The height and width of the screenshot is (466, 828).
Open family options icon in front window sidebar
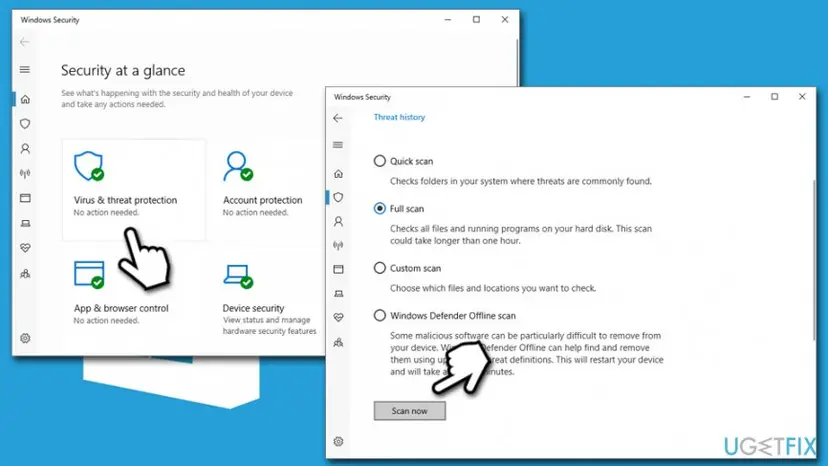click(x=338, y=343)
